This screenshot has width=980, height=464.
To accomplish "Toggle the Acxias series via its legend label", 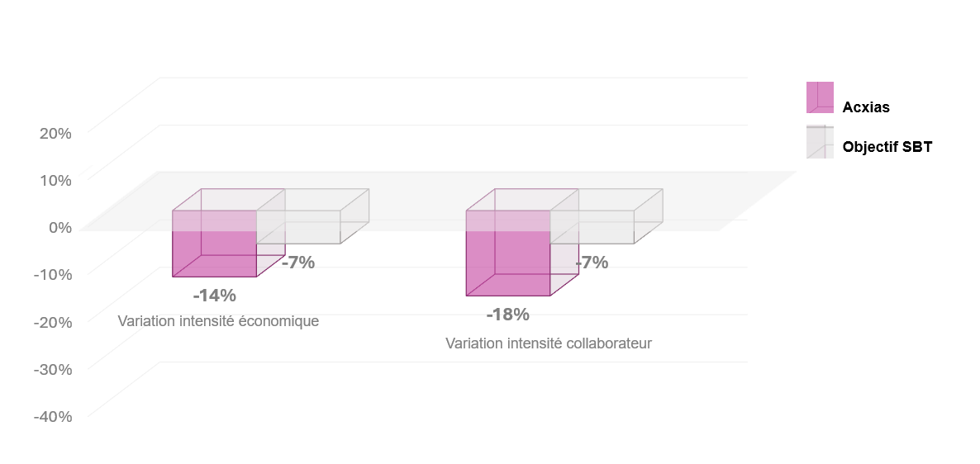I will point(866,107).
